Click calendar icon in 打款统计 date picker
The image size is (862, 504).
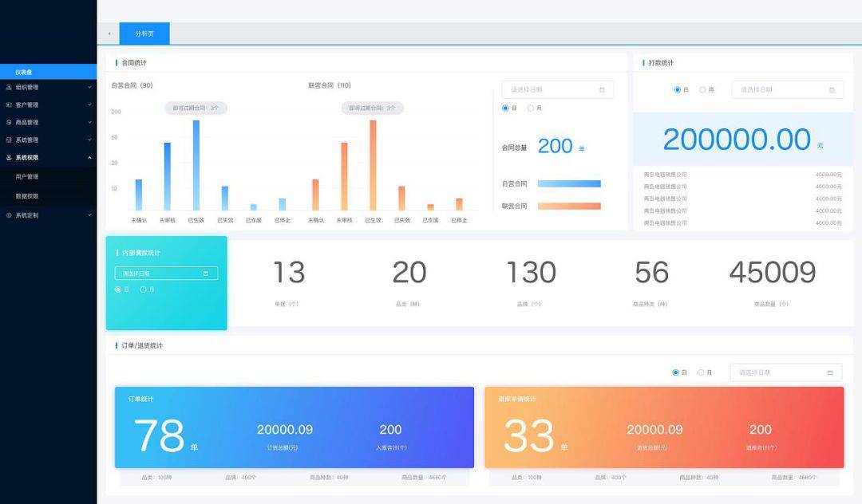click(x=832, y=90)
